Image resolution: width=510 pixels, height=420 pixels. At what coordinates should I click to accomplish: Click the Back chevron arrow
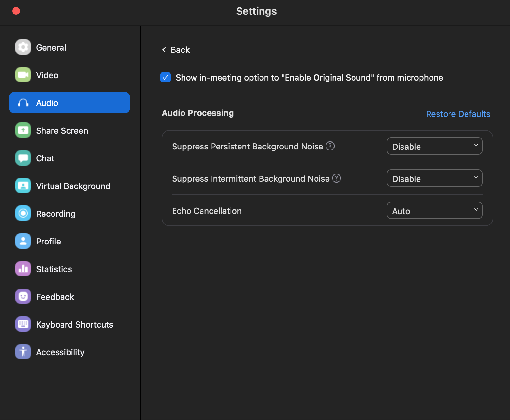(164, 50)
